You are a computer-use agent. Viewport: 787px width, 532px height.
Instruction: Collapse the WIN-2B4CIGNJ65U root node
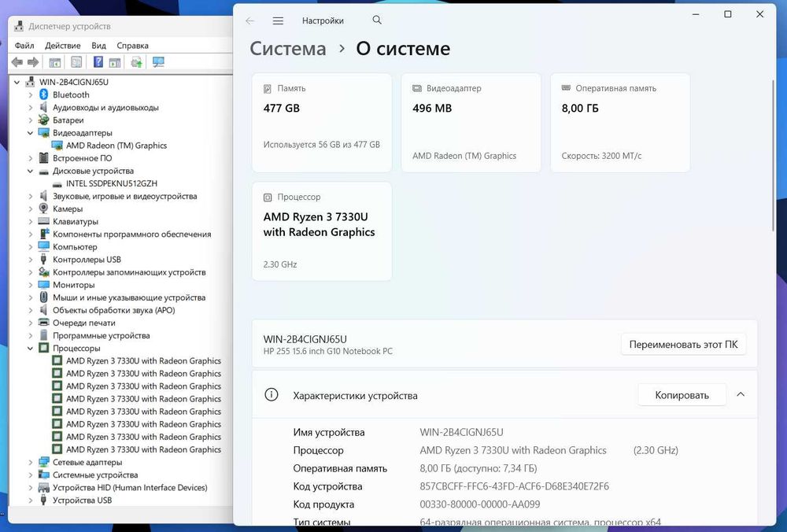click(17, 82)
